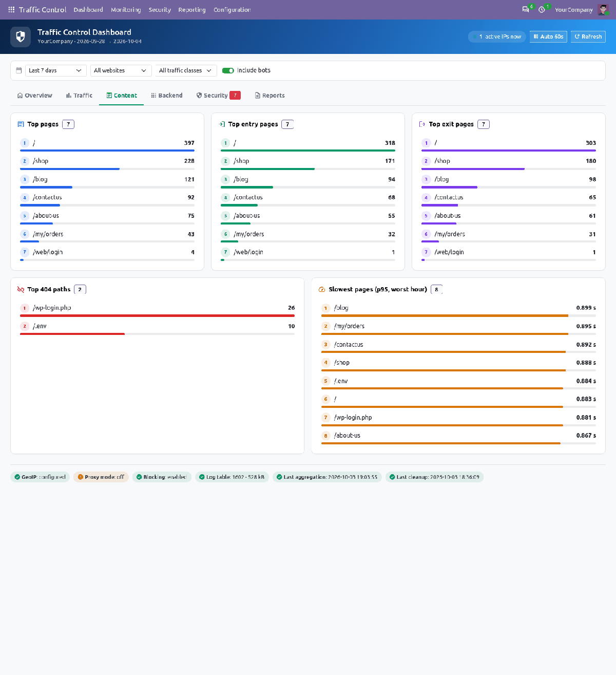Click the Slowest pages gauge icon
The width and height of the screenshot is (616, 675).
322,289
